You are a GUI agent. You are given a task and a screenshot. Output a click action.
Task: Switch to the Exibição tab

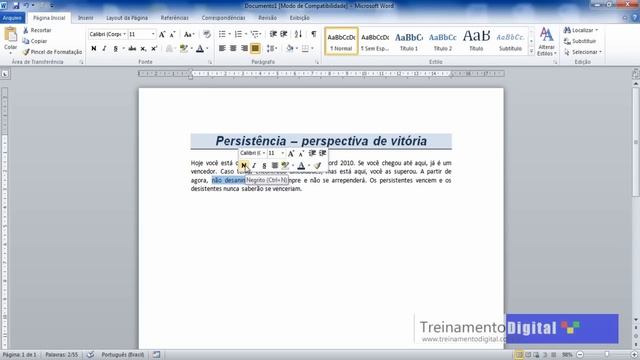[x=300, y=18]
